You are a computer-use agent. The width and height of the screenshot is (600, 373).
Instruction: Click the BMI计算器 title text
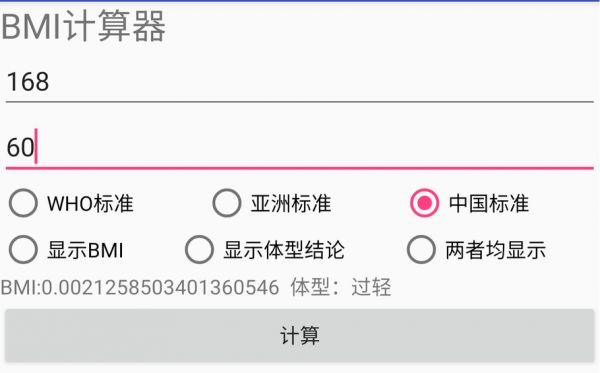click(x=83, y=26)
